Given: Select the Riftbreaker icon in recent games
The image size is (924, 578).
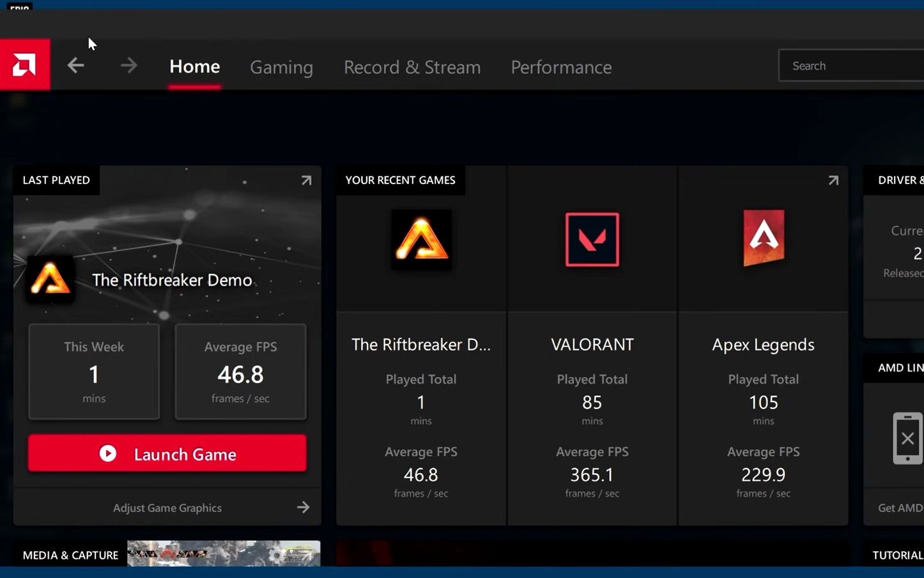Looking at the screenshot, I should [x=422, y=239].
